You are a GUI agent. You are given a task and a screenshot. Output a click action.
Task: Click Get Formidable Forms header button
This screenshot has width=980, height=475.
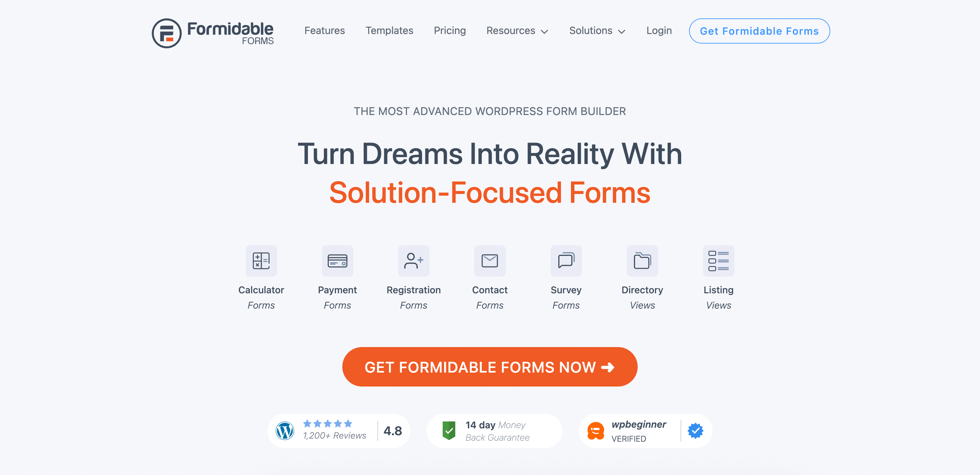(759, 31)
